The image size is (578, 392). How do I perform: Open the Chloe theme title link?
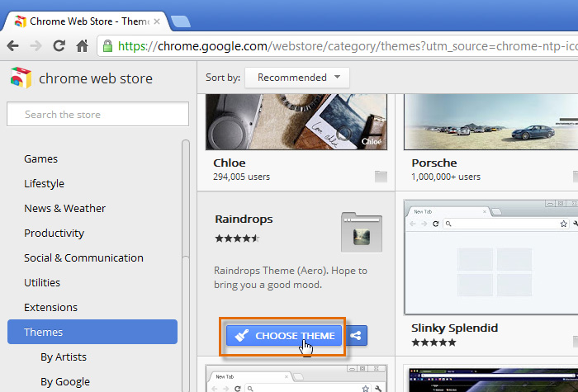tap(230, 163)
